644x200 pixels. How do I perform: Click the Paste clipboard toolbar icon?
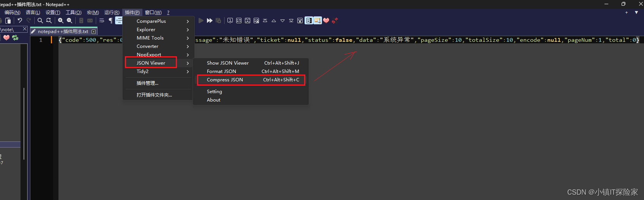click(8, 21)
